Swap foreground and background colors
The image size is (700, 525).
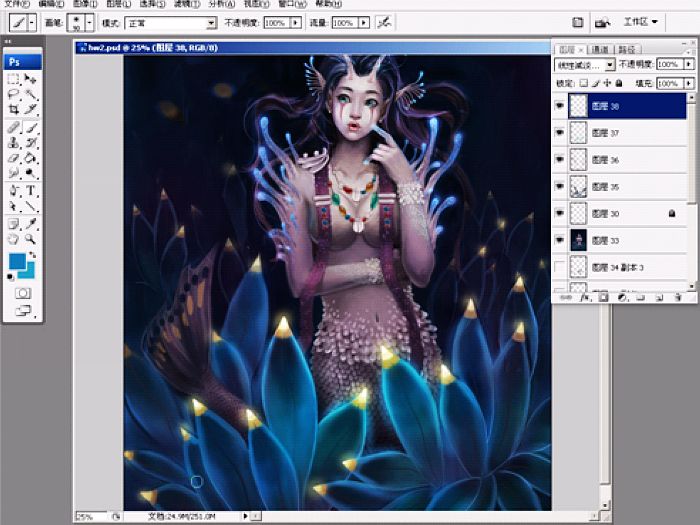point(33,255)
